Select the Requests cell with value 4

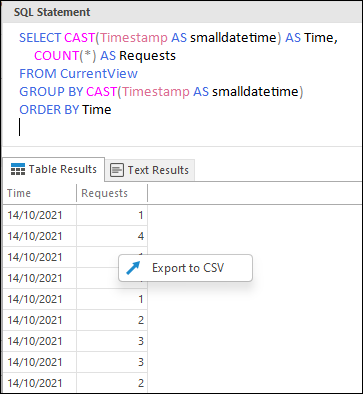point(112,236)
